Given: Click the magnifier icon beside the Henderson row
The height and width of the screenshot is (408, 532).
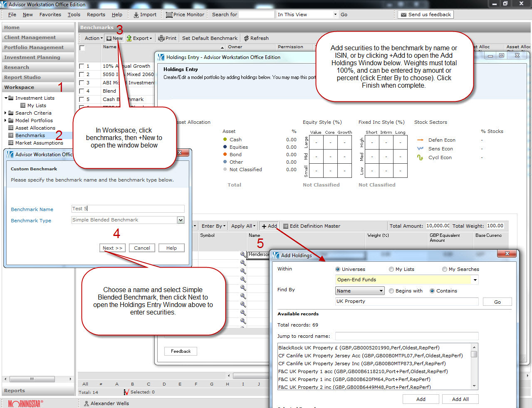Looking at the screenshot, I should [243, 254].
